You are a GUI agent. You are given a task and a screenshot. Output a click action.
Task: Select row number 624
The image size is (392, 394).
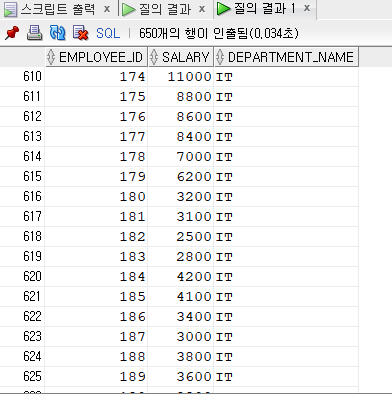click(x=22, y=357)
